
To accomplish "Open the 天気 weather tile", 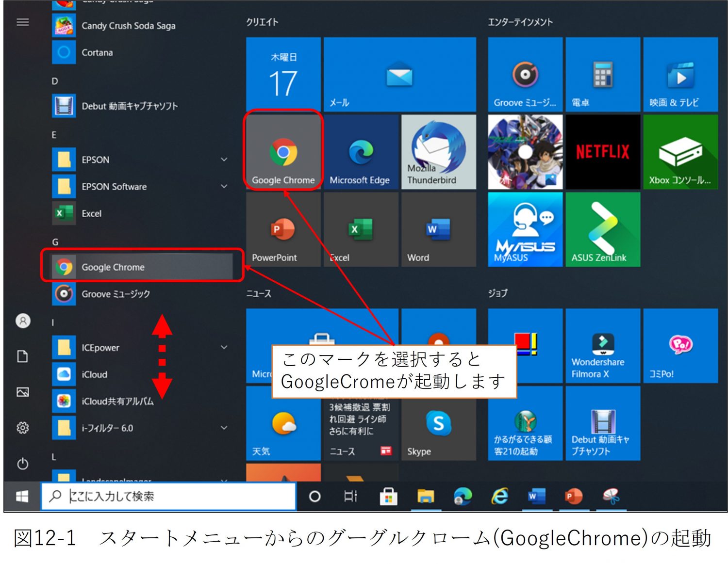I will (x=283, y=423).
